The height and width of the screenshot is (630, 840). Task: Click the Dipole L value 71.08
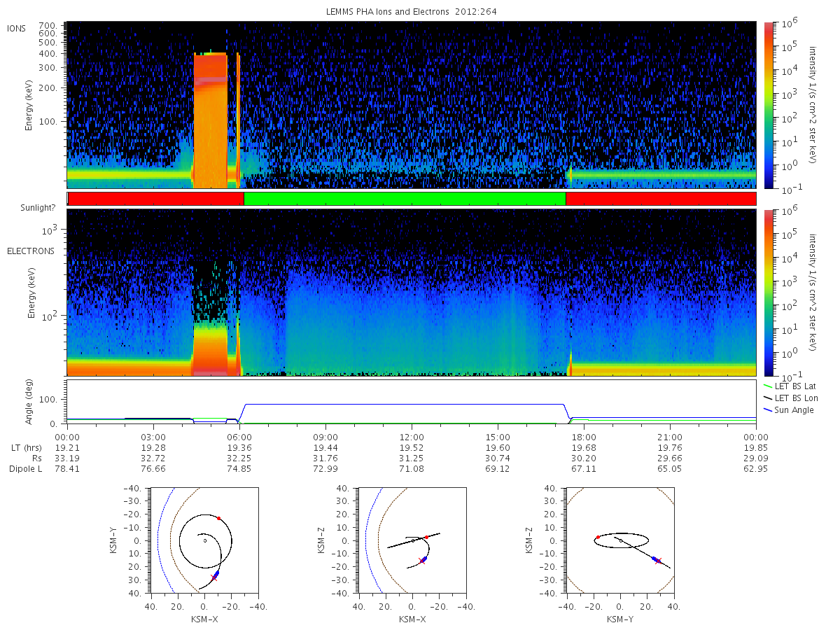(412, 468)
